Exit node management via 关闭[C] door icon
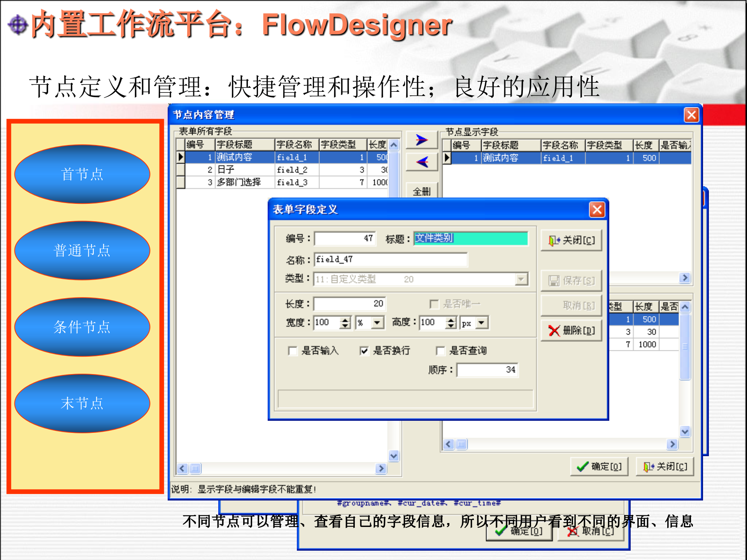The height and width of the screenshot is (560, 747). point(665,466)
